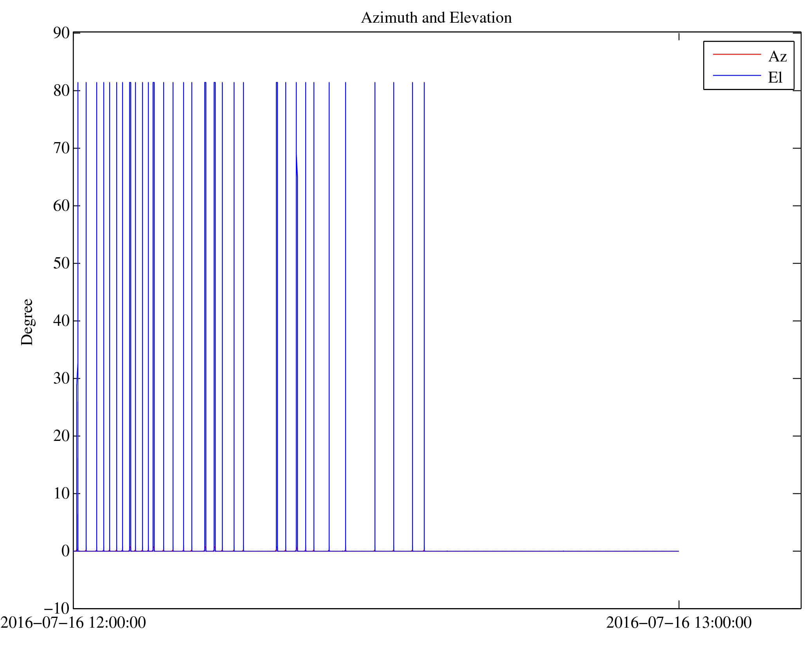Select the Az label in legend

(777, 57)
